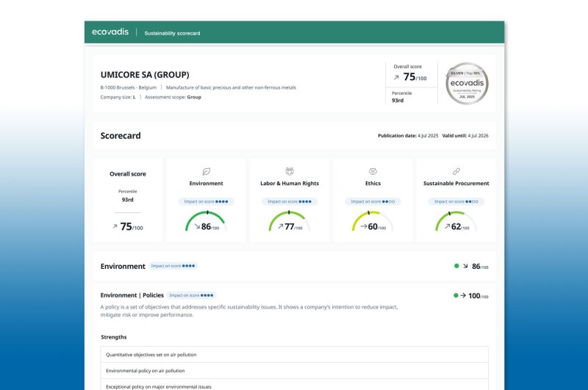Click Quantitative objectives set on air pollution row

[295, 355]
